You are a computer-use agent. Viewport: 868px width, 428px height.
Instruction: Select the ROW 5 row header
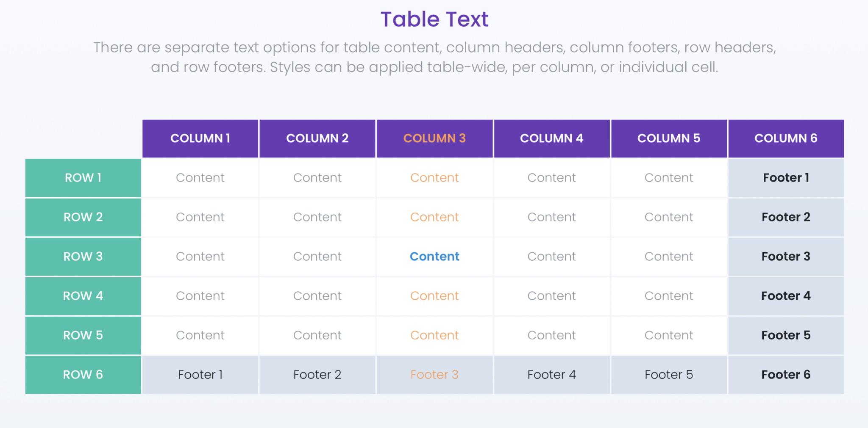coord(83,335)
